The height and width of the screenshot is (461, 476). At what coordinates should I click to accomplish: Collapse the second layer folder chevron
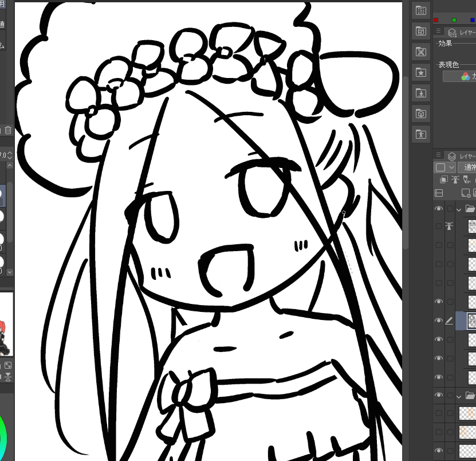point(459,396)
